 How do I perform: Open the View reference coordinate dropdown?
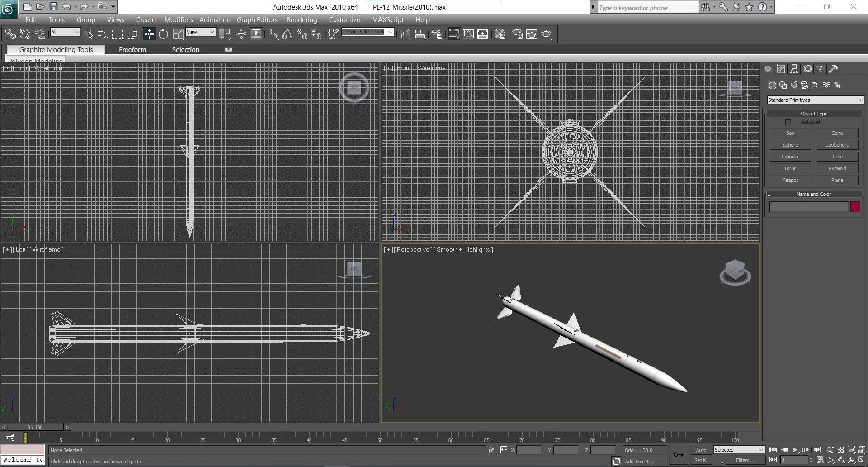pos(200,32)
